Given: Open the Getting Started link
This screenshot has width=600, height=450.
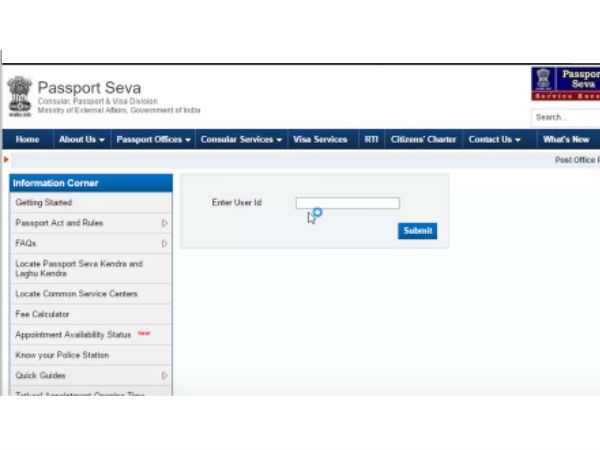Looking at the screenshot, I should pyautogui.click(x=44, y=203).
